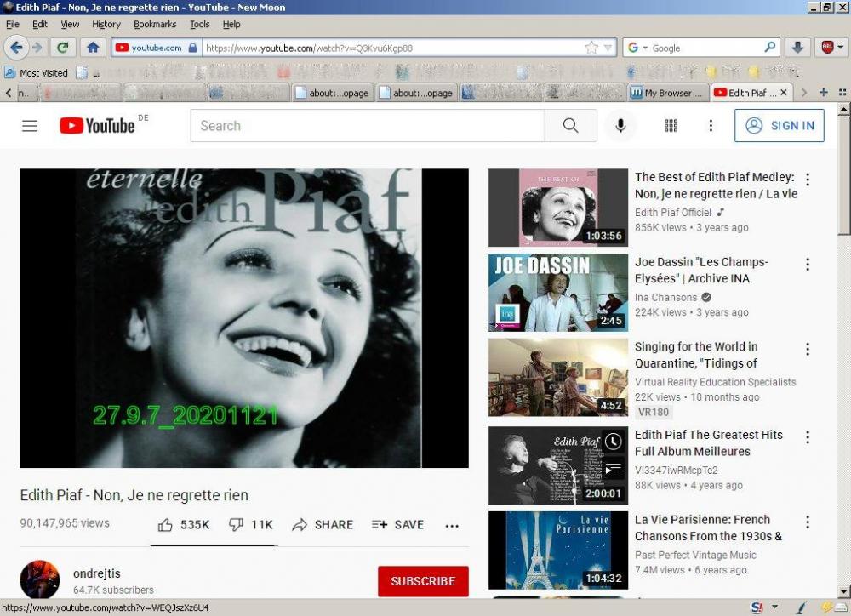Viewport: 851px width, 616px height.
Task: Open the YouTube hamburger guide menu
Action: [30, 126]
